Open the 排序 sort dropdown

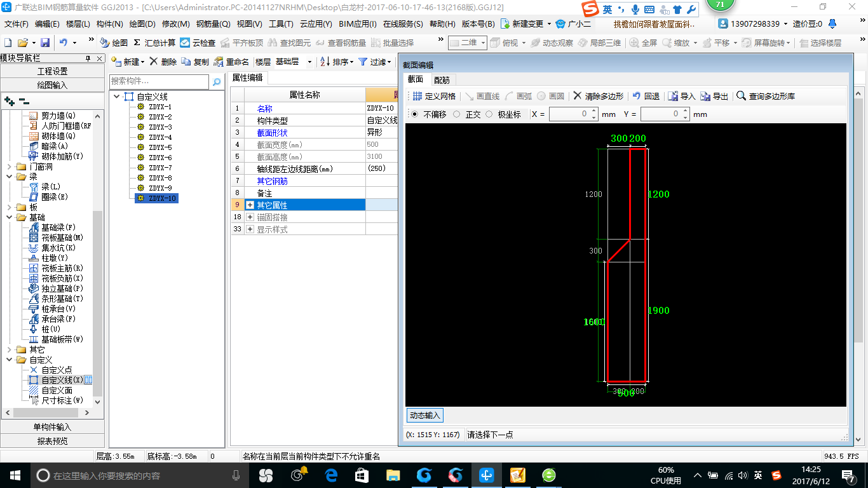[x=337, y=62]
